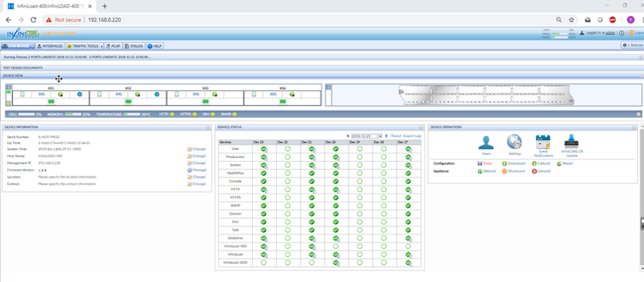Open the Help tab

[x=155, y=46]
